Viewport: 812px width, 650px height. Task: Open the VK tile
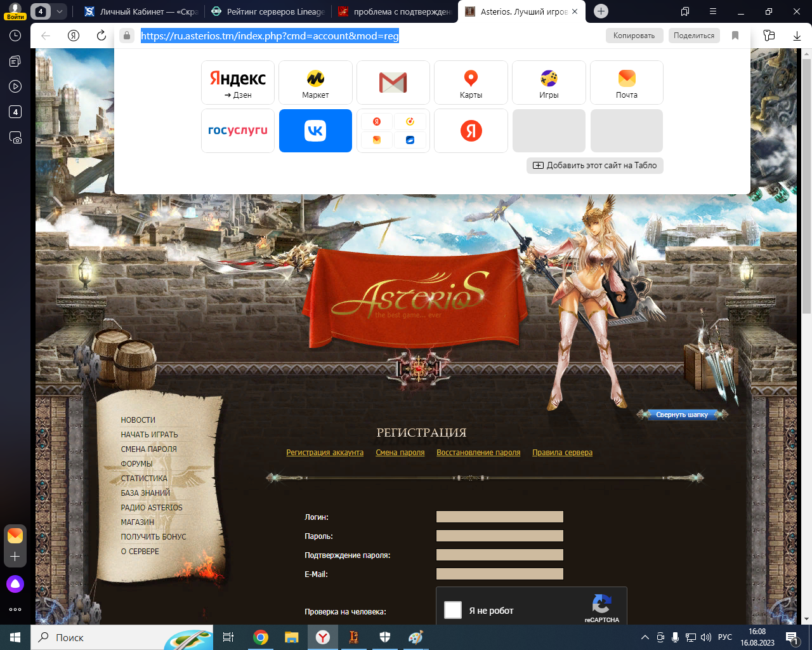(x=315, y=131)
